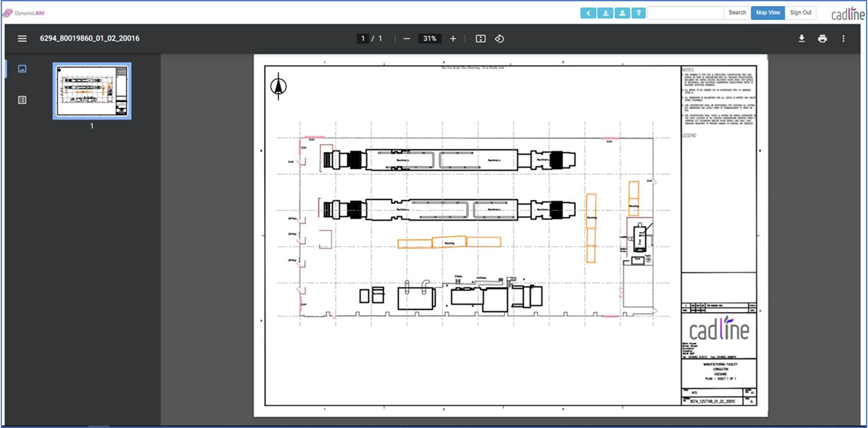
Task: Click the current page number field
Action: click(363, 39)
